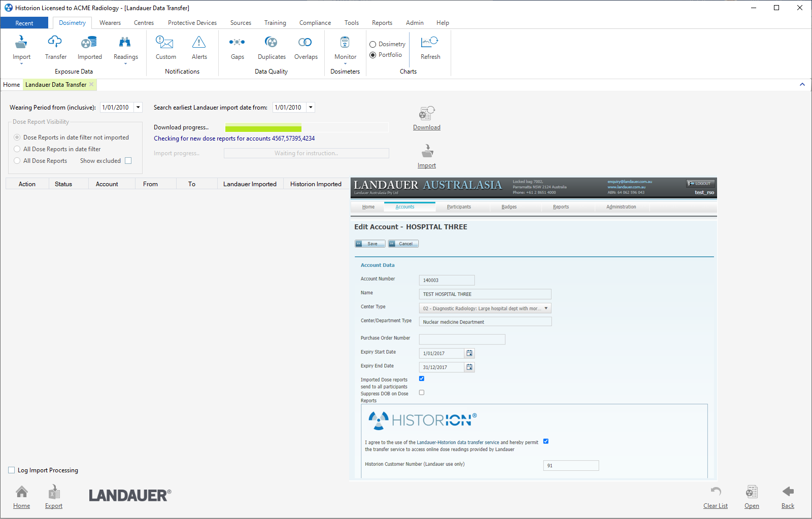Click the Back arrow icon
This screenshot has height=519, width=812.
point(788,491)
